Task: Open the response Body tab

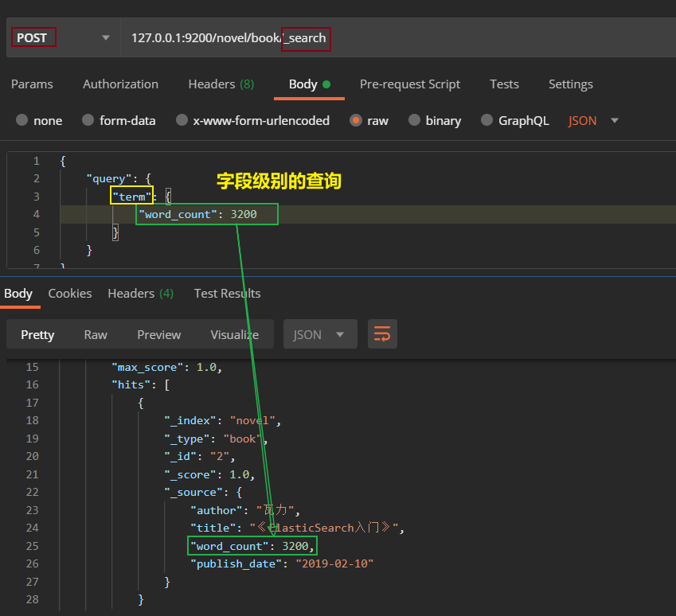Action: point(18,294)
